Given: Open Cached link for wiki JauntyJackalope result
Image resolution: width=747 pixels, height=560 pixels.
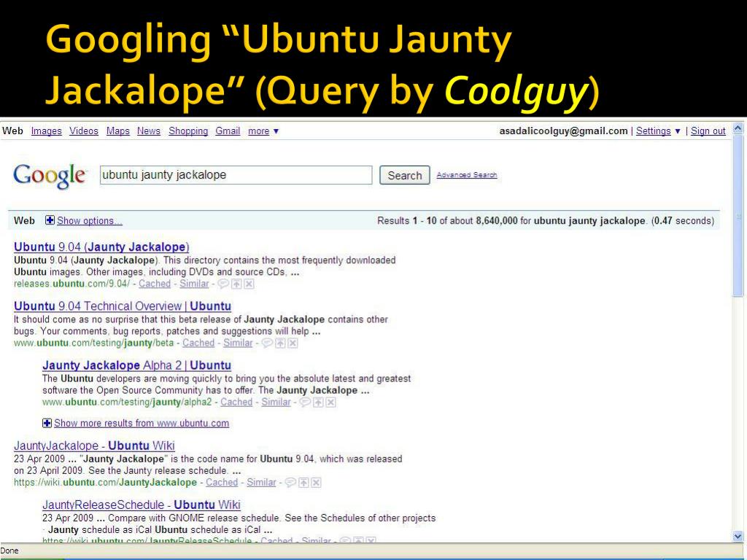Looking at the screenshot, I should tap(222, 483).
